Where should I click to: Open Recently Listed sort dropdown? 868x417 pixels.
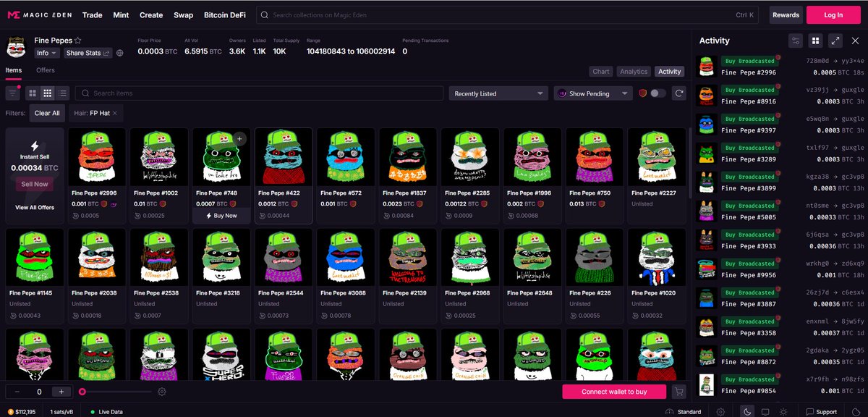click(498, 93)
